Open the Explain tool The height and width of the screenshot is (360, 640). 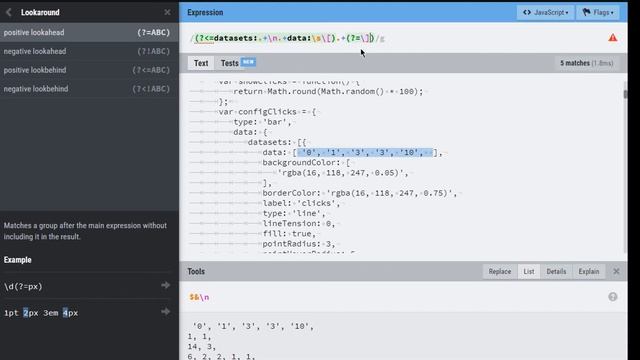[589, 271]
